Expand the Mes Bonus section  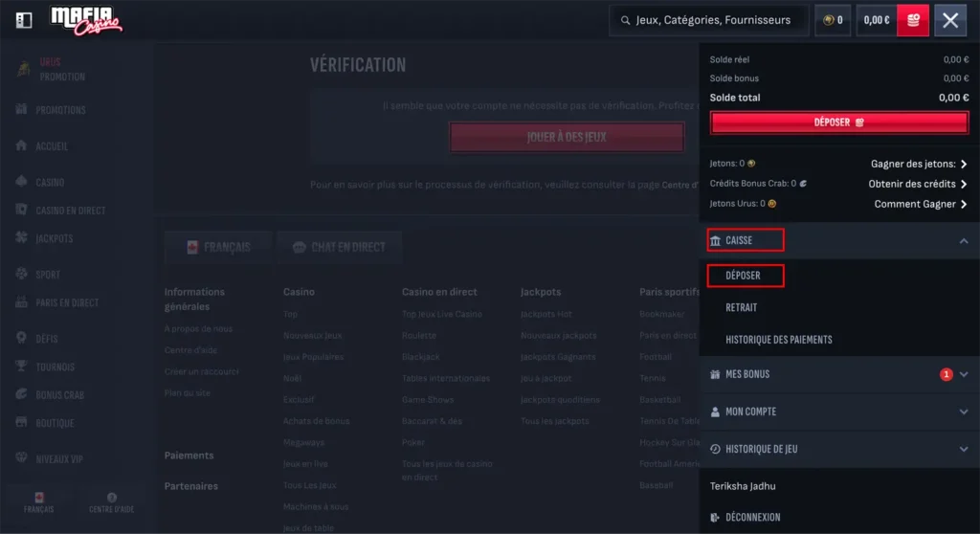tap(963, 374)
